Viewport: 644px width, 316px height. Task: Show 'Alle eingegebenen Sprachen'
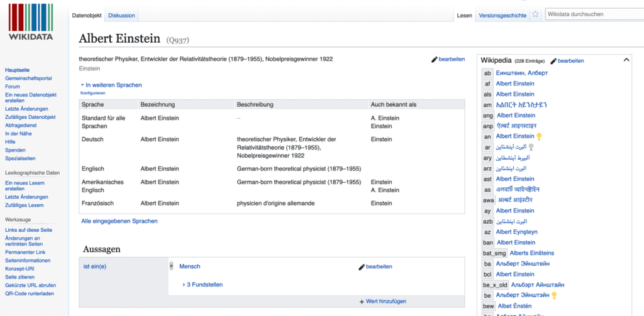[x=119, y=221]
